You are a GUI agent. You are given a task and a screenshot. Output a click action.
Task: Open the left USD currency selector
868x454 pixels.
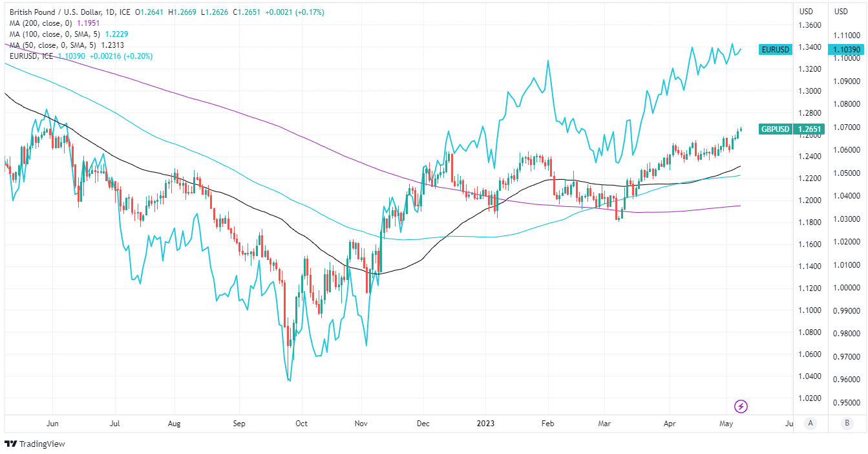[x=806, y=11]
